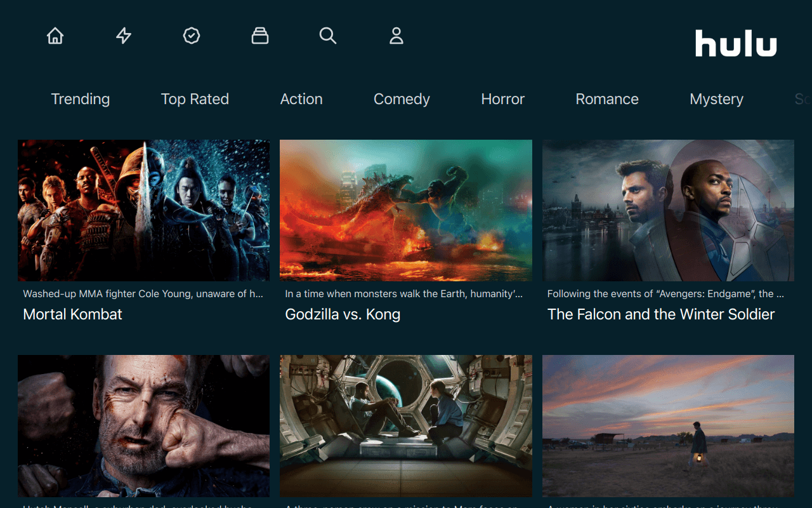Click the Hulu logo
Image resolution: width=812 pixels, height=508 pixels.
[735, 43]
